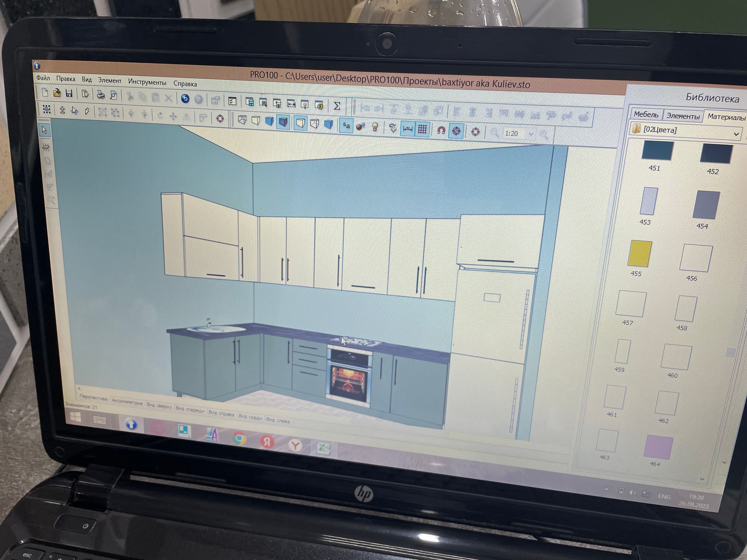Expand the [02Цвета] folder dropdown
Screen dimensions: 747x560
pyautogui.click(x=736, y=134)
